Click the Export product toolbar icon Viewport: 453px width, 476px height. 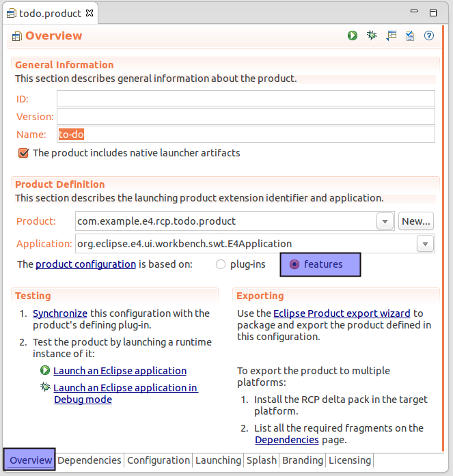point(391,36)
